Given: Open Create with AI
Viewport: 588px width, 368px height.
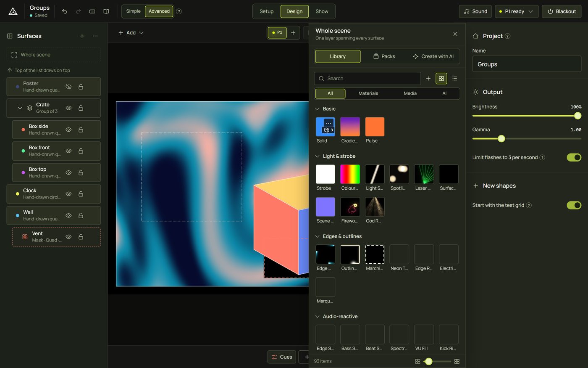Looking at the screenshot, I should pos(433,56).
